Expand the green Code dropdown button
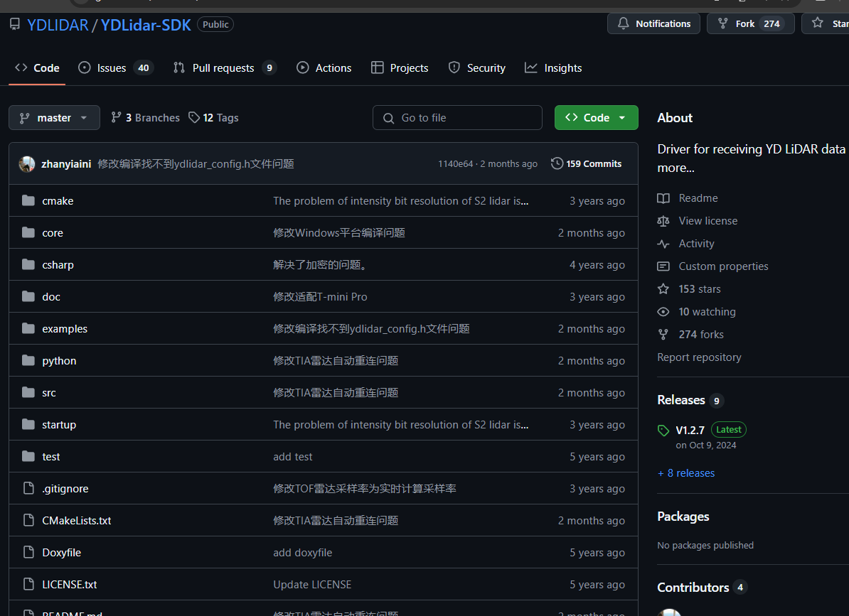Screen dimensions: 849x616 point(596,117)
